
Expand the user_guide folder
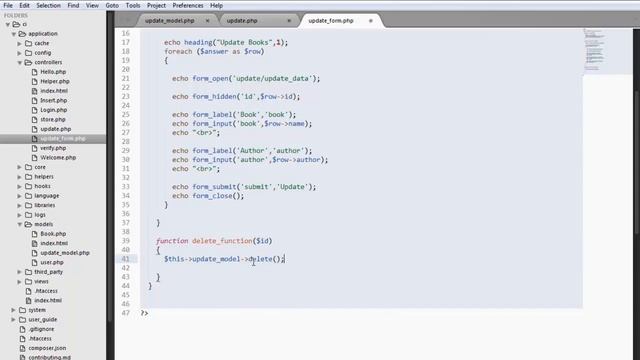point(13,320)
